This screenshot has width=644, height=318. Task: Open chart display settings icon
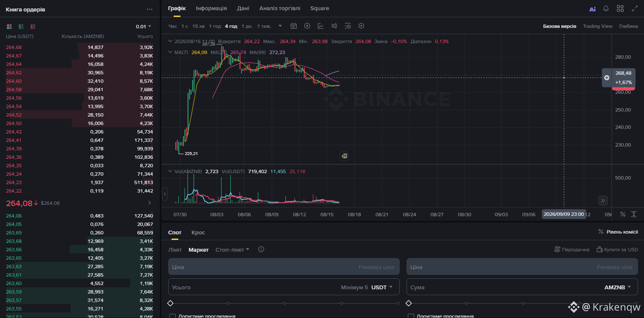click(x=348, y=26)
